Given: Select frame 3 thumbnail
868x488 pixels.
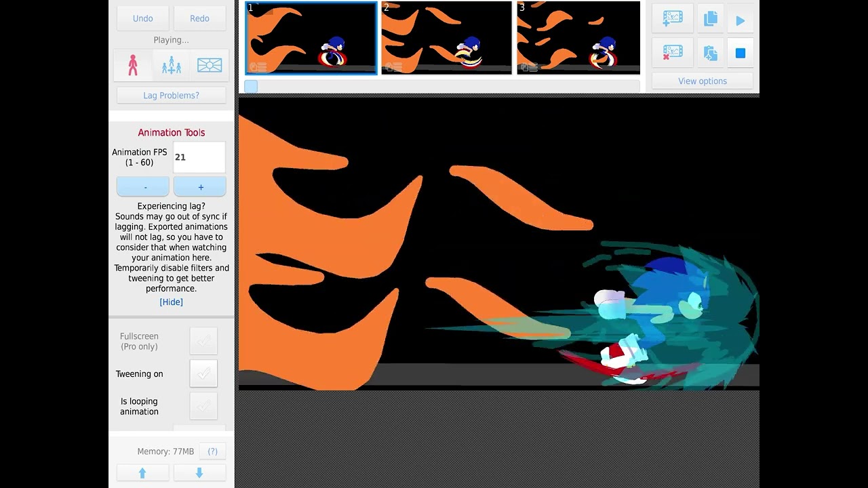Looking at the screenshot, I should pos(578,38).
